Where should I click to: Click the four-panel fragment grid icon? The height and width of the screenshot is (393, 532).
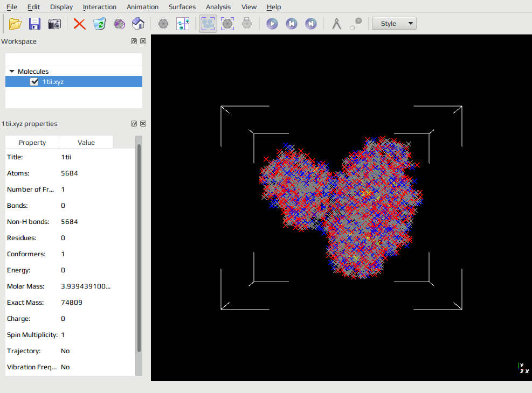tap(183, 24)
